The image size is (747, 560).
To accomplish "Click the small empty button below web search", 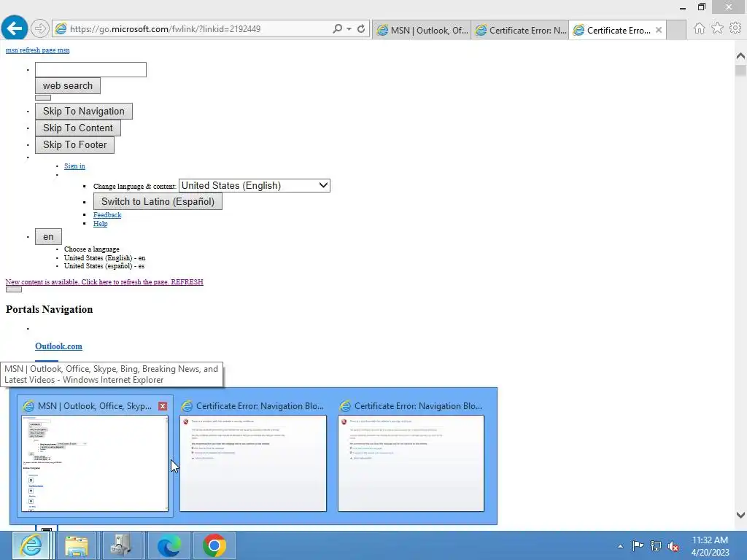I will click(x=43, y=98).
